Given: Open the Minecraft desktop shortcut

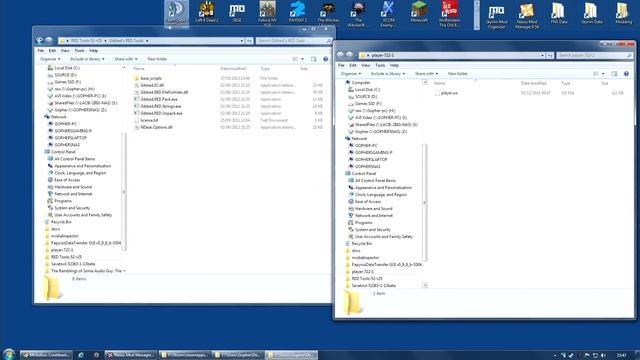Looking at the screenshot, I should tap(419, 12).
